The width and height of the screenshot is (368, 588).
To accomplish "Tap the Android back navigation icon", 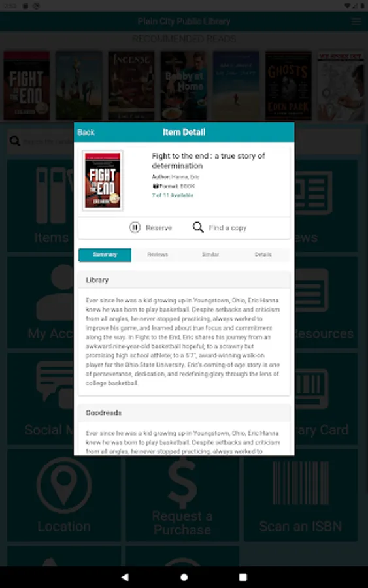I will [125, 577].
